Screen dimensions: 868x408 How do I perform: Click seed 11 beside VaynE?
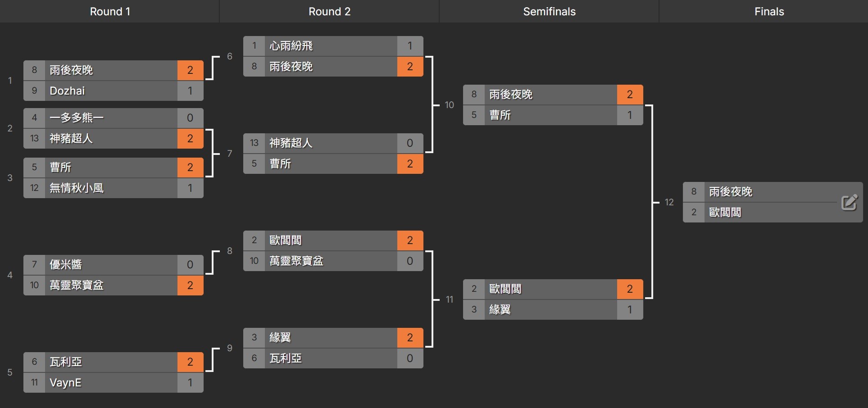34,383
